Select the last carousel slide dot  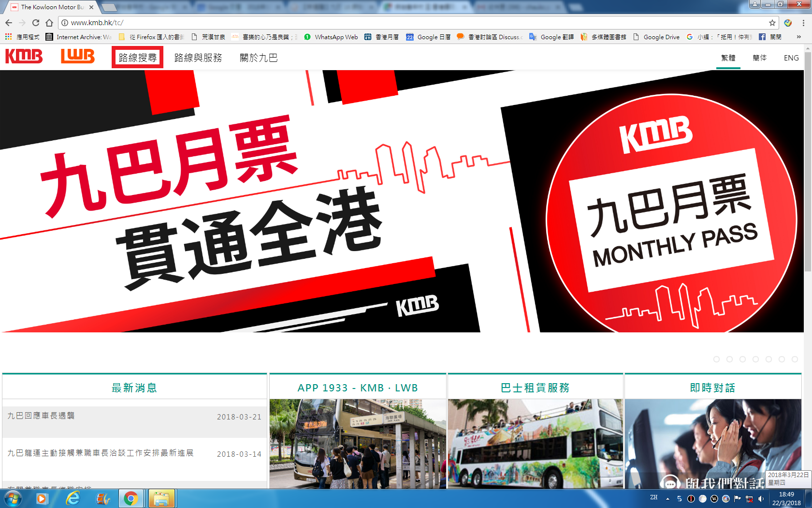point(795,359)
